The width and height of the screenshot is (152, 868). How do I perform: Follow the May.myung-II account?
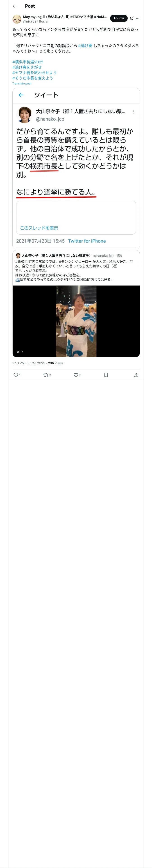(119, 18)
